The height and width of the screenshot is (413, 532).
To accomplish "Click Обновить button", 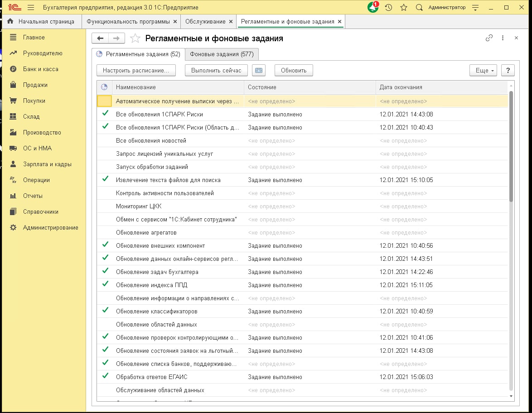I will (x=294, y=70).
